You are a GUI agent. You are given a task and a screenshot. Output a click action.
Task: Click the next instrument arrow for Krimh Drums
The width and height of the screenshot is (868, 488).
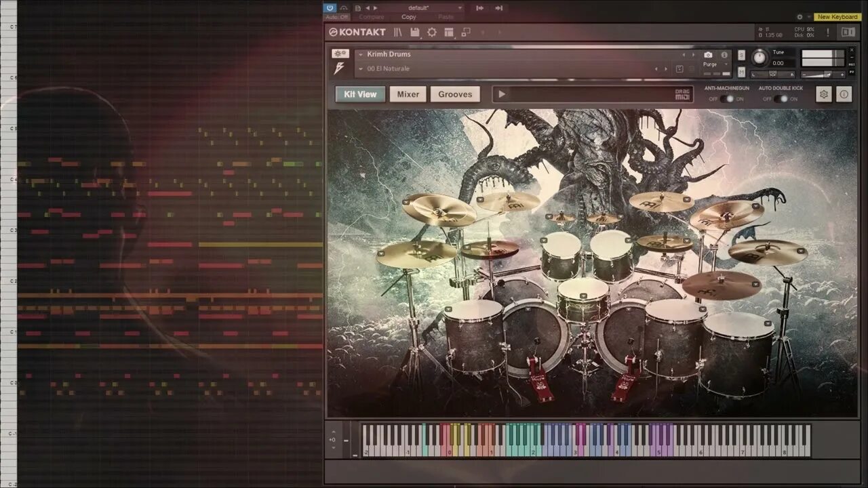692,54
